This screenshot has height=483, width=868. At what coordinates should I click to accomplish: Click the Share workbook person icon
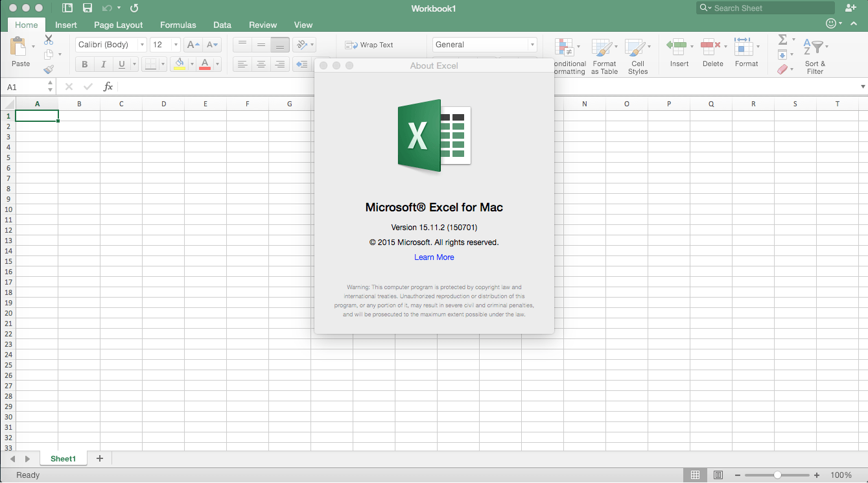pos(851,8)
